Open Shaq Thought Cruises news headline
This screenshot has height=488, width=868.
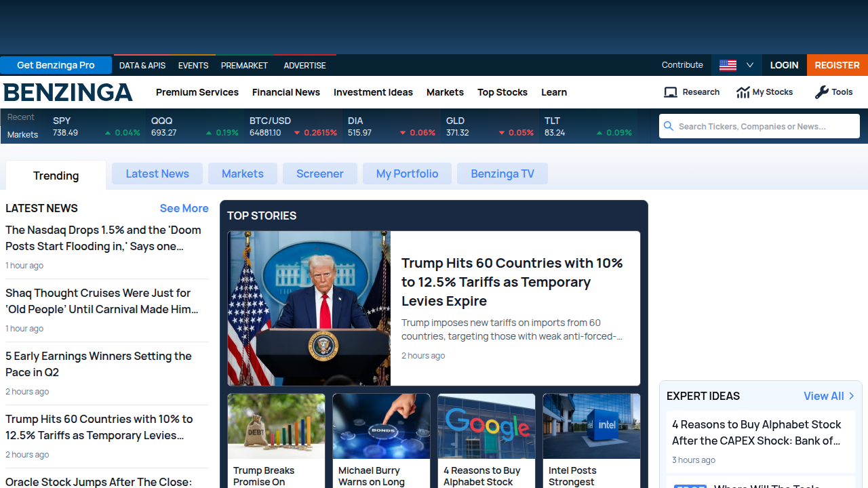click(102, 301)
